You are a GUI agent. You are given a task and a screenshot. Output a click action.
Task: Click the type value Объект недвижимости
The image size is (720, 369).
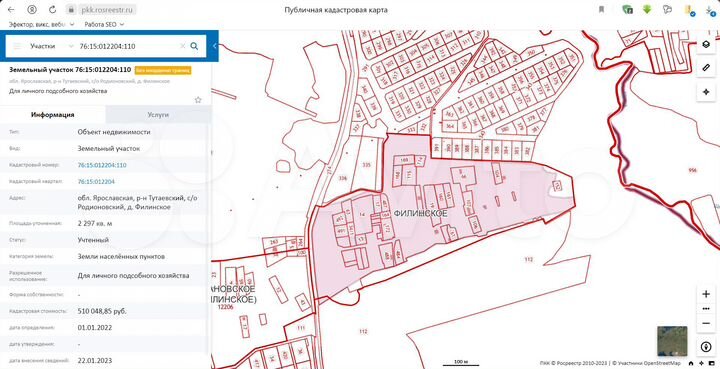tap(114, 132)
